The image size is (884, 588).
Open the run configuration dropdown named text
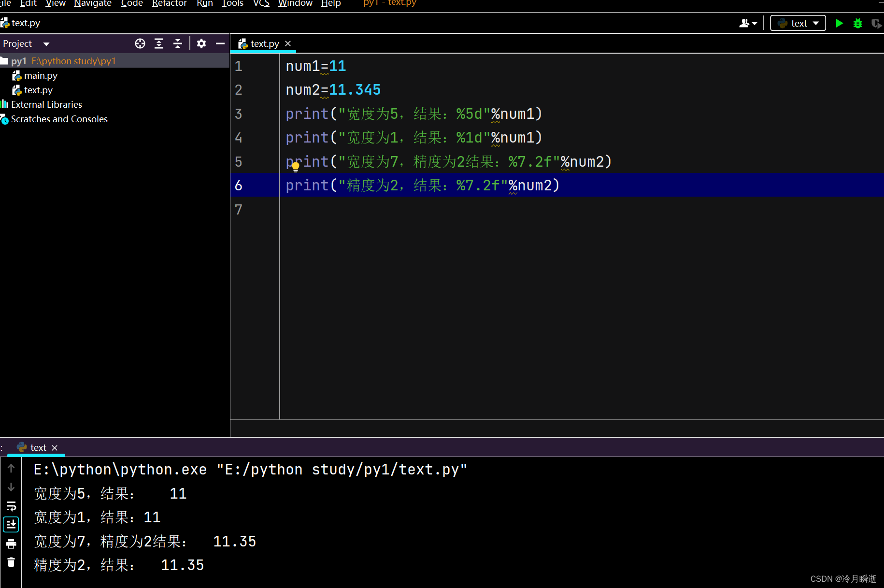pos(798,23)
